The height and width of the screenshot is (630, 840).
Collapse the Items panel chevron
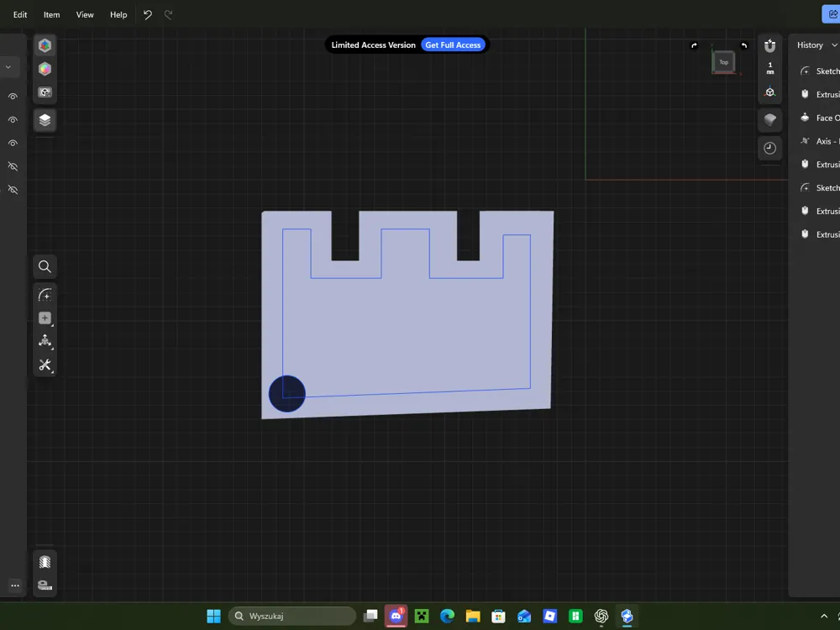(x=8, y=67)
